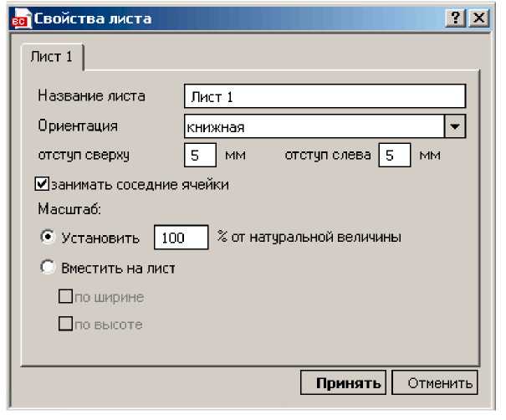506x420 pixels.
Task: Click the Масштаб label
Action: tap(69, 209)
